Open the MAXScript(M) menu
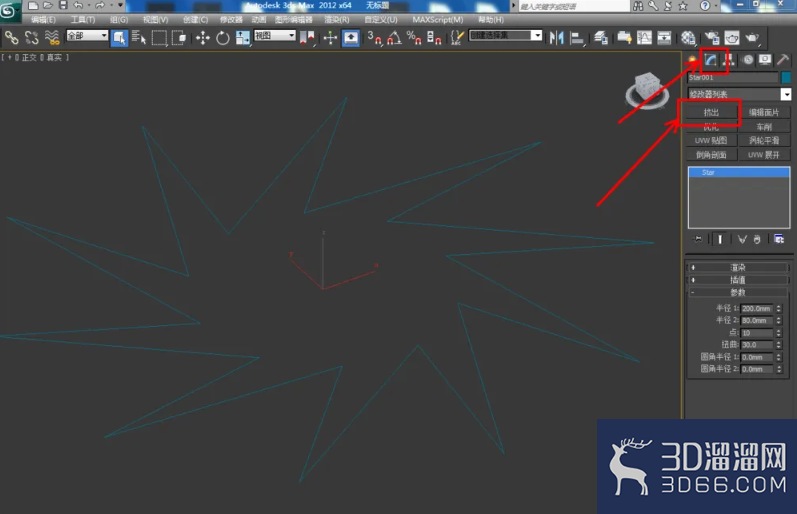This screenshot has width=797, height=514. click(438, 20)
